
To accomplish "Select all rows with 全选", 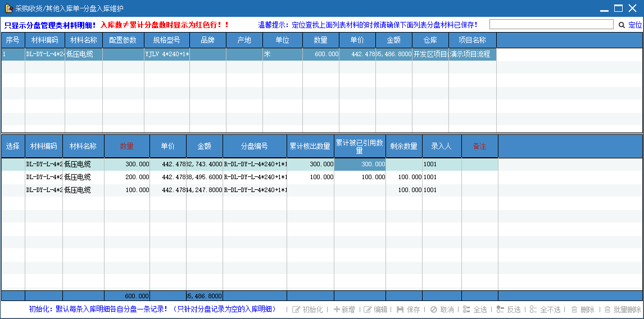I will [475, 309].
